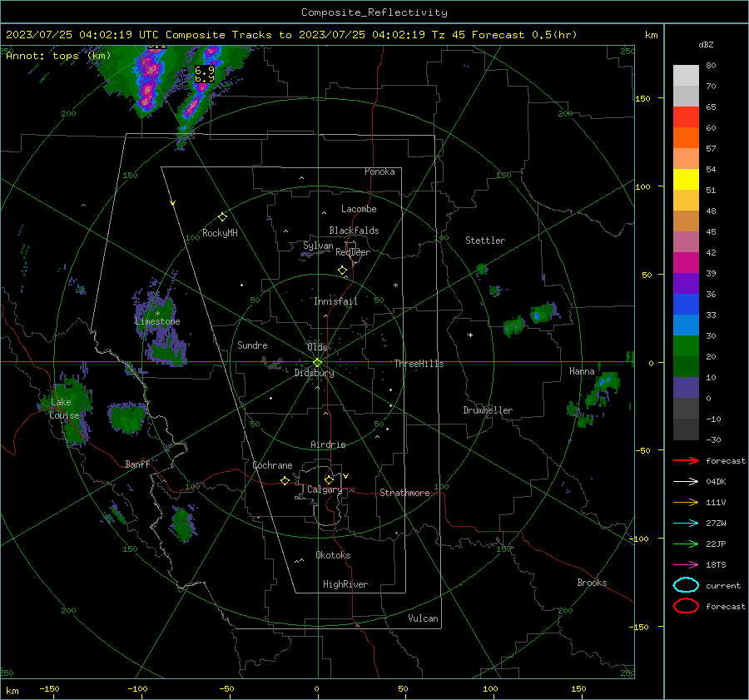Click the 60 dBZ orange swatch

point(686,137)
